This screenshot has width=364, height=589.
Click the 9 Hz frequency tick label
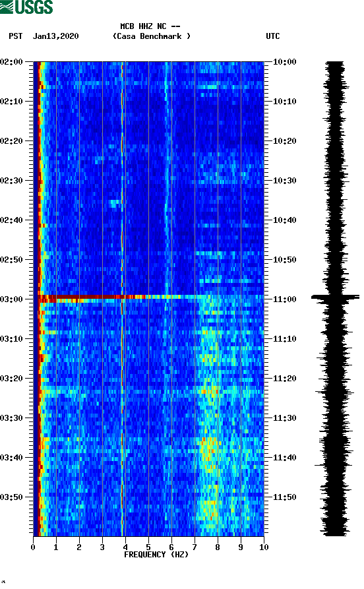point(241,547)
